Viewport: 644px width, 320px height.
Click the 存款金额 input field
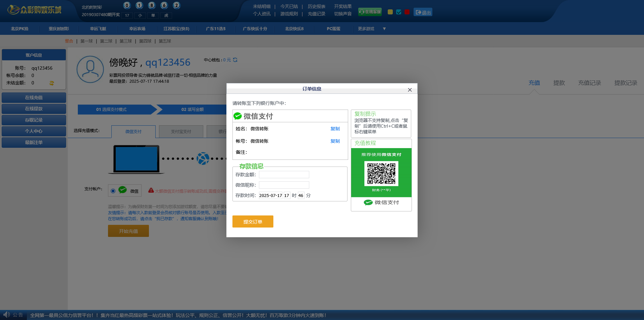tap(284, 175)
